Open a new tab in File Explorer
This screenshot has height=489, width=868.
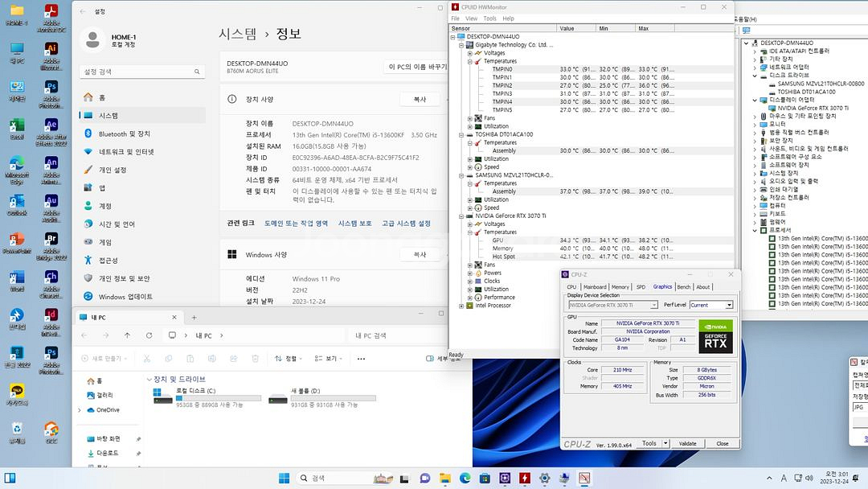pos(194,318)
